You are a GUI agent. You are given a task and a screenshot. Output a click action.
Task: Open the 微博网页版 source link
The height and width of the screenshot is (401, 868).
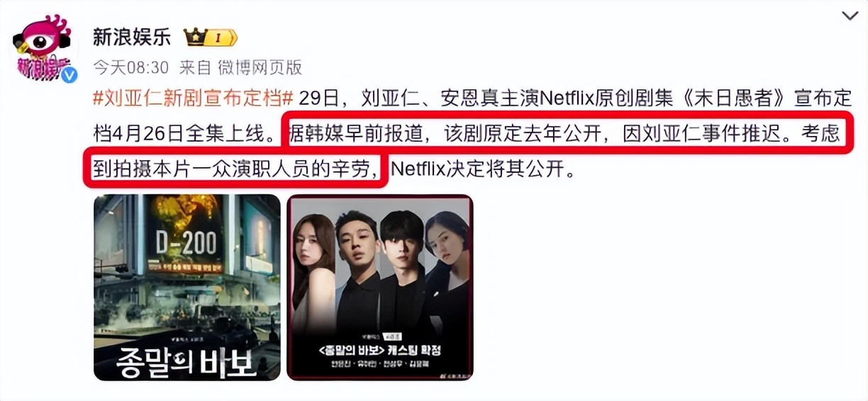click(260, 67)
